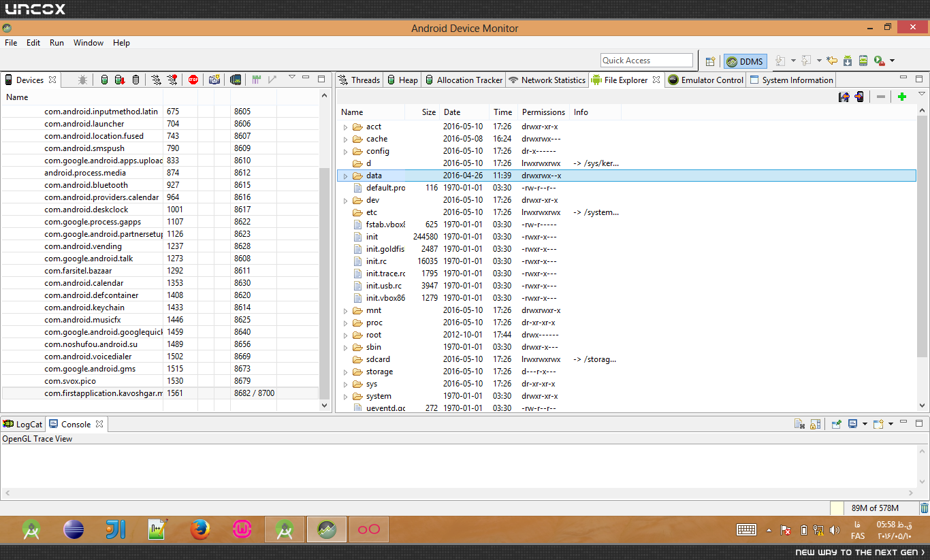Click the Update Heap green cylinder icon
Image resolution: width=930 pixels, height=560 pixels.
click(x=104, y=80)
